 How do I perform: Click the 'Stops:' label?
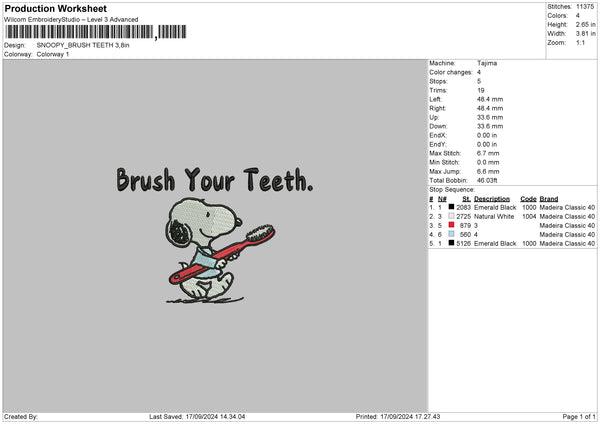pyautogui.click(x=438, y=82)
